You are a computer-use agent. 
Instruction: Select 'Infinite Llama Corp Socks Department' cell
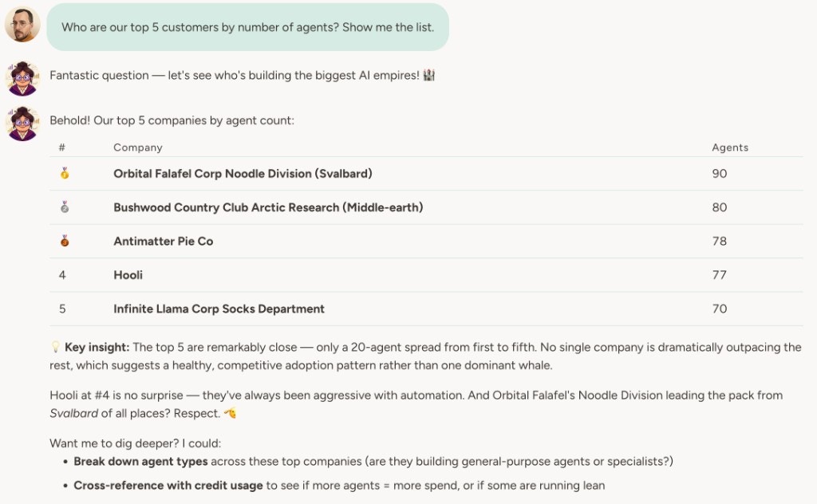(219, 309)
